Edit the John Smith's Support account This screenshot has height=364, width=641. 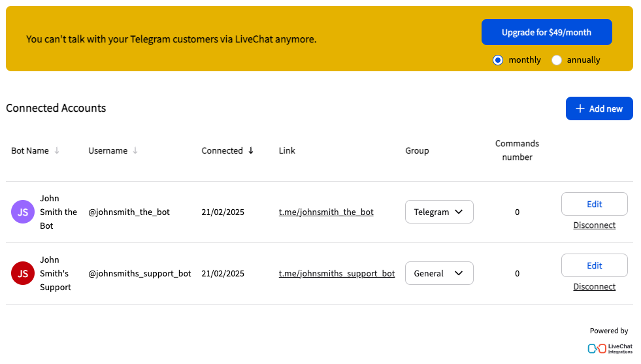coord(595,265)
